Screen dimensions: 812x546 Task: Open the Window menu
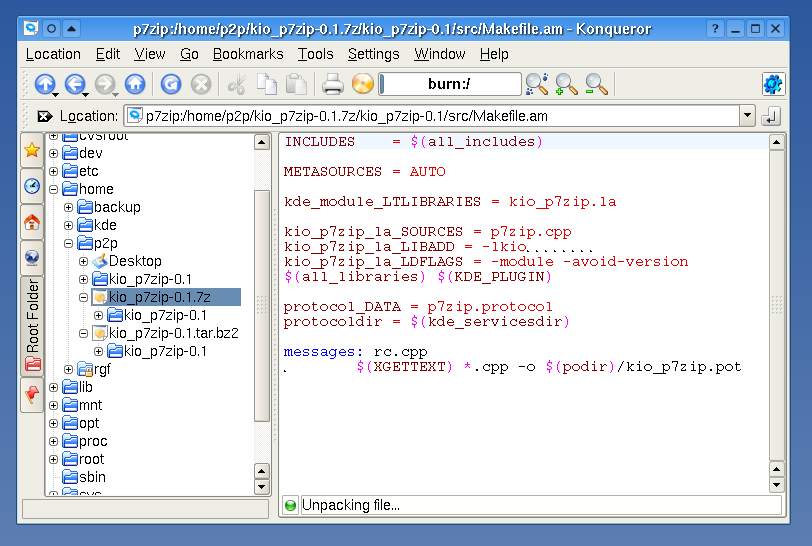(x=440, y=54)
